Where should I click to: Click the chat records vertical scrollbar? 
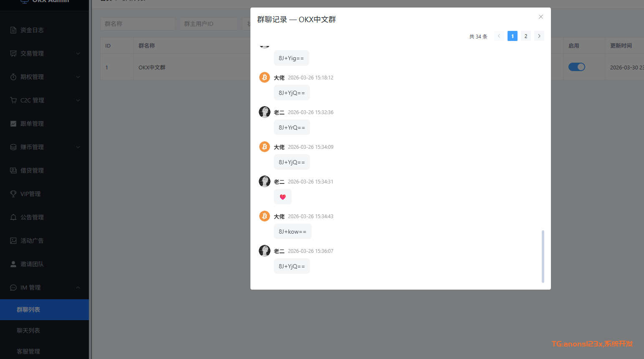[x=543, y=256]
